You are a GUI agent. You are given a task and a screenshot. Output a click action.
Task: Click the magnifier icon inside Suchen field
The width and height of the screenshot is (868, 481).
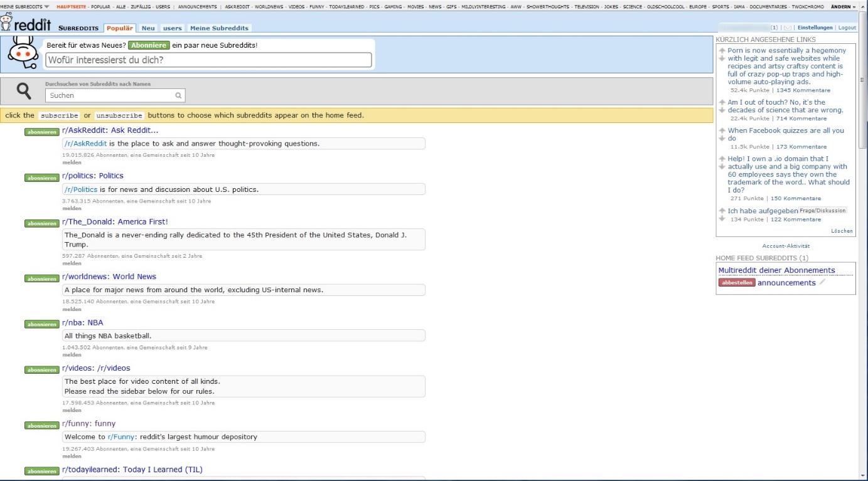point(178,96)
